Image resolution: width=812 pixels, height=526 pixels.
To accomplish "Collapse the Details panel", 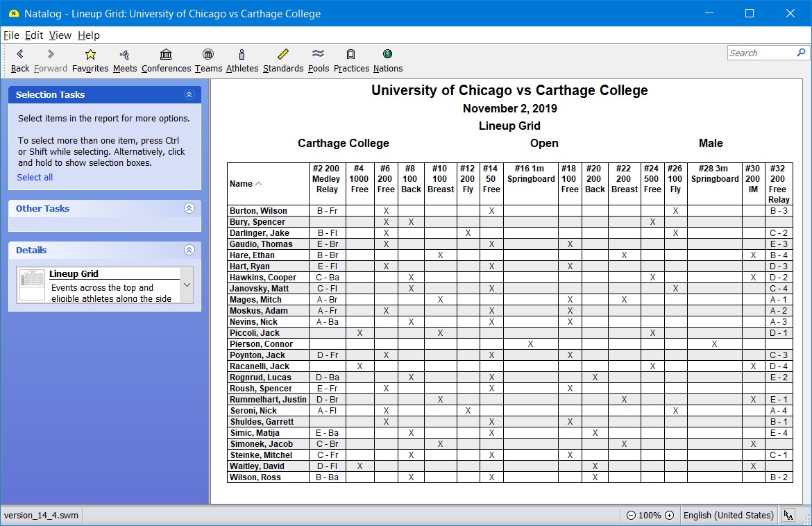I will click(x=189, y=251).
